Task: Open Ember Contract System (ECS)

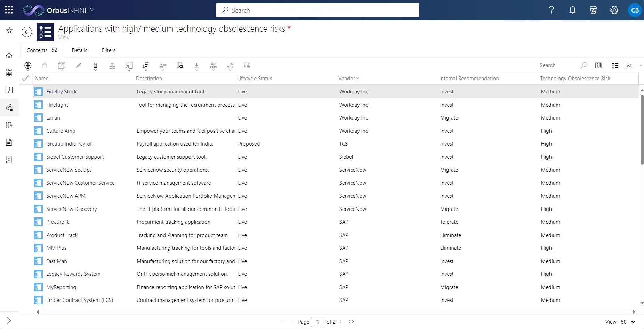Action: point(80,300)
